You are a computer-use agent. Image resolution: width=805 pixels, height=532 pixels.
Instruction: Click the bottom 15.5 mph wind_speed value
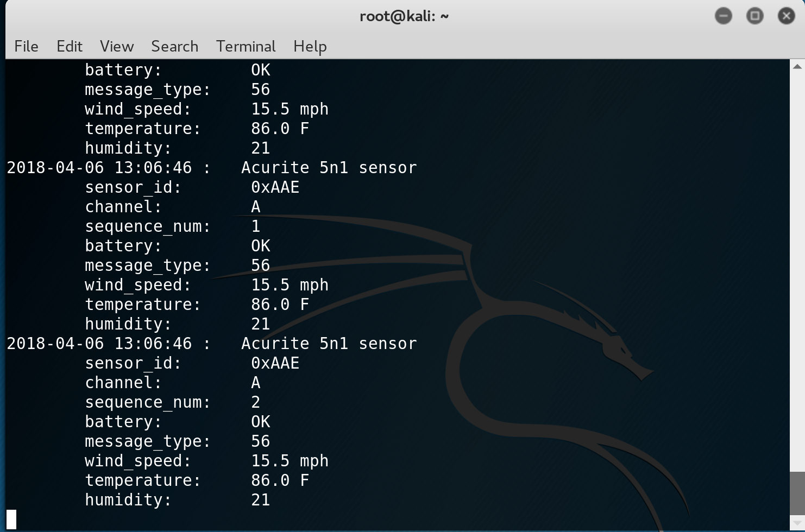[x=290, y=461]
